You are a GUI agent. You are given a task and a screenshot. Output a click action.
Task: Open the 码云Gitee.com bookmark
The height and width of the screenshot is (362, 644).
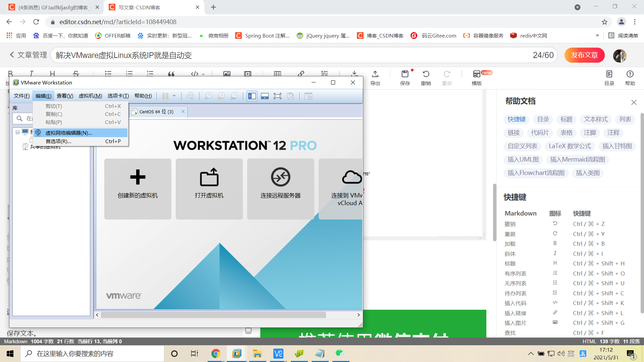pyautogui.click(x=433, y=36)
